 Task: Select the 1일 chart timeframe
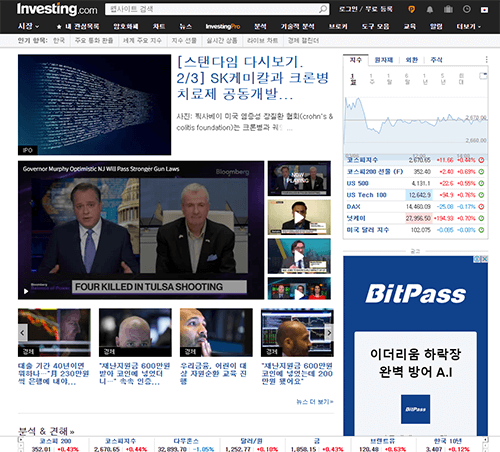pyautogui.click(x=353, y=79)
